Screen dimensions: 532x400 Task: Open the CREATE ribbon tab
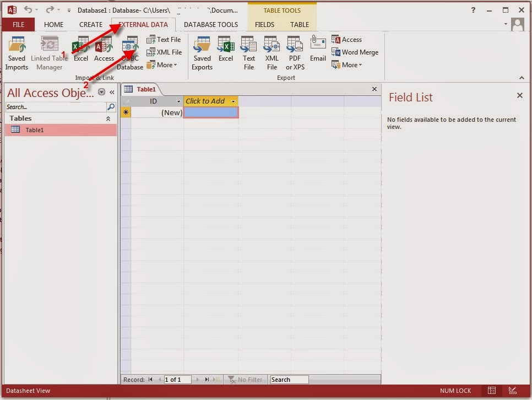(90, 24)
